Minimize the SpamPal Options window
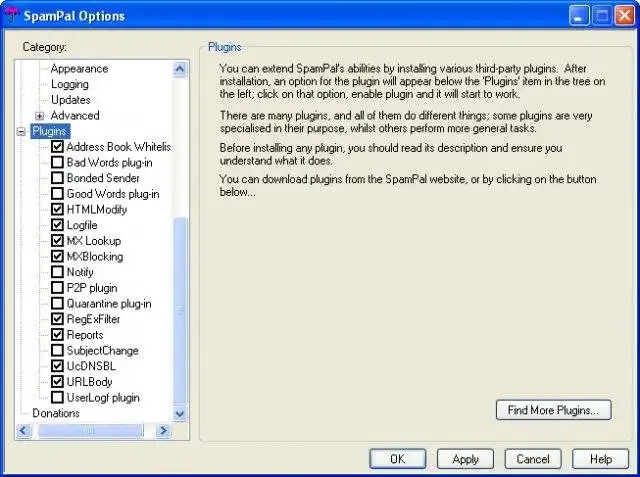 579,16
